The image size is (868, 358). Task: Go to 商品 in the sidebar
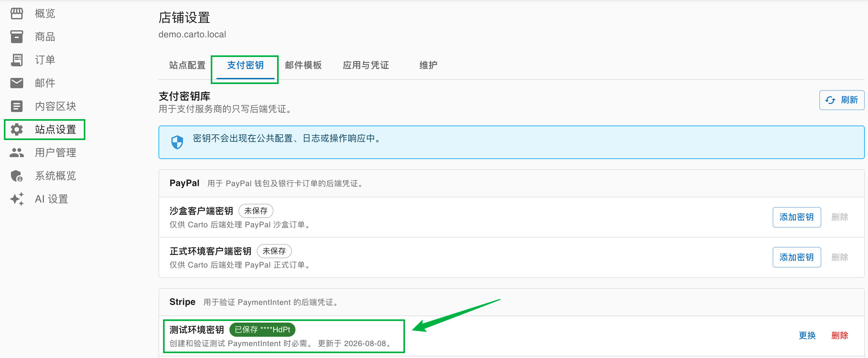(x=45, y=37)
